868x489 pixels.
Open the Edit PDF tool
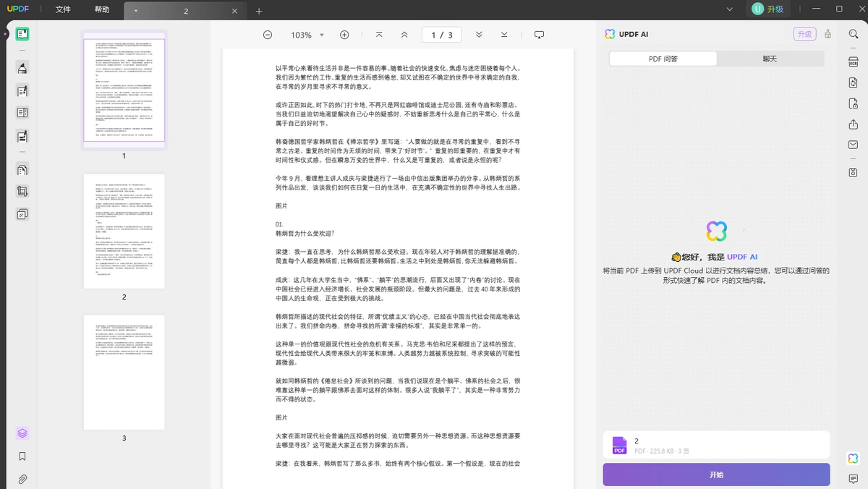click(x=22, y=91)
